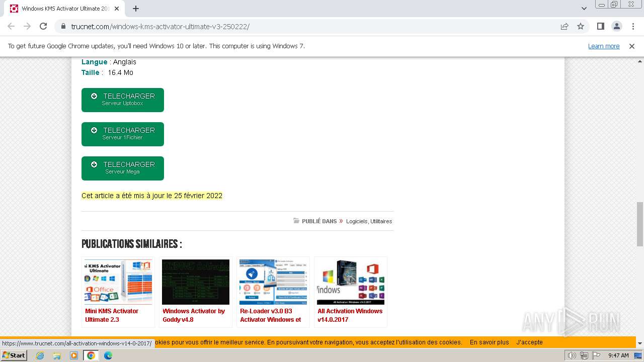Click the PUBLICATIONS SIMILAIRES heading
Viewport: 644px width, 362px height.
pyautogui.click(x=132, y=244)
